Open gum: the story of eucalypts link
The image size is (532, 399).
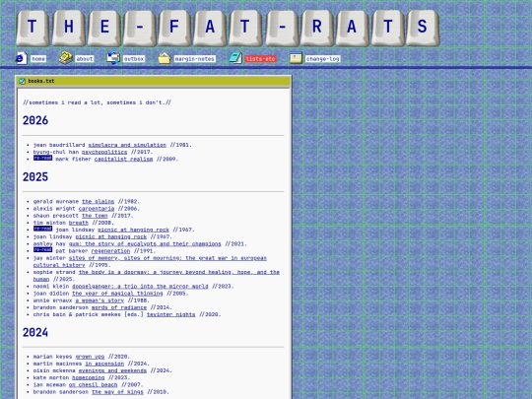tap(145, 244)
